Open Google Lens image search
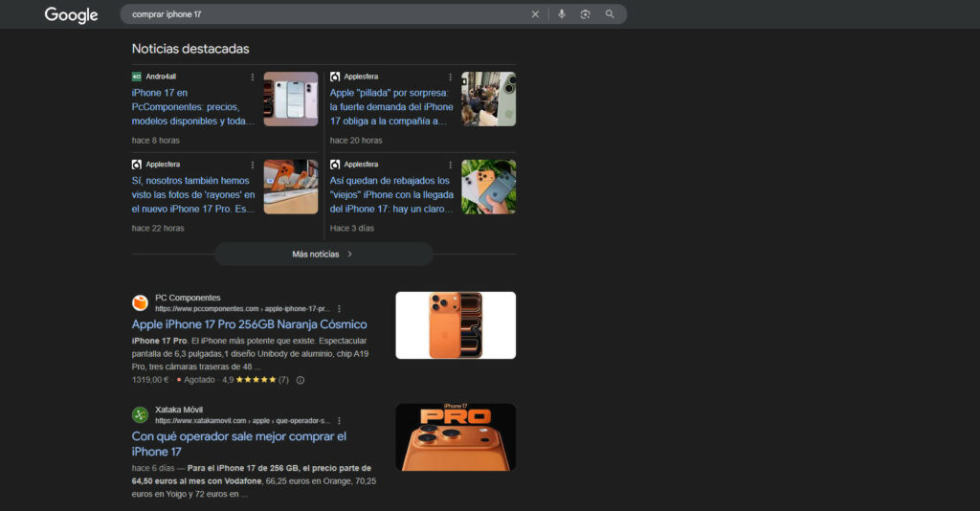 (585, 14)
